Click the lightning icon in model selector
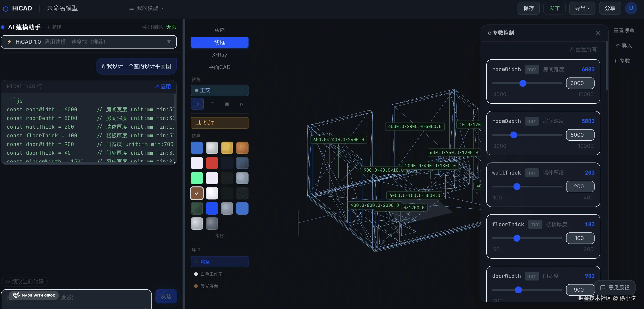The width and height of the screenshot is (644, 309). tap(9, 42)
